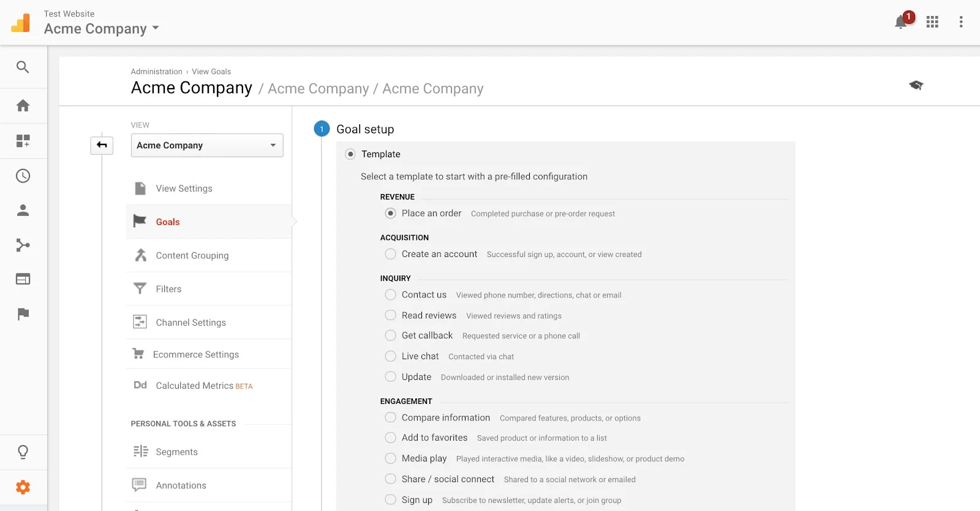Click 'Completed purchase or pre-order request' text

[x=543, y=214]
